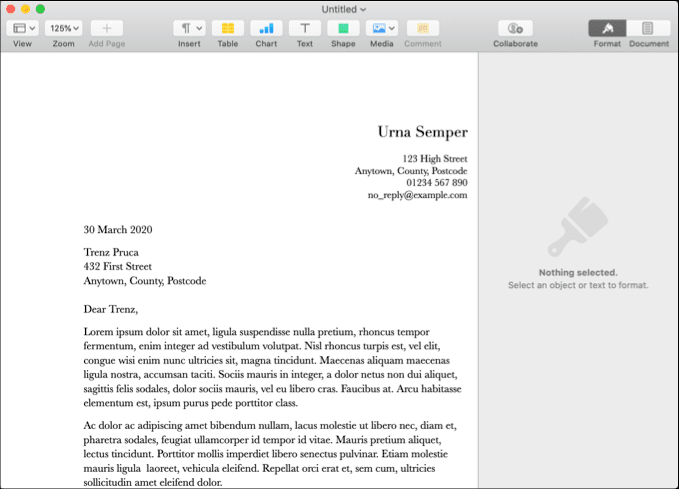Click the green full screen button
The width and height of the screenshot is (679, 489).
pos(40,9)
